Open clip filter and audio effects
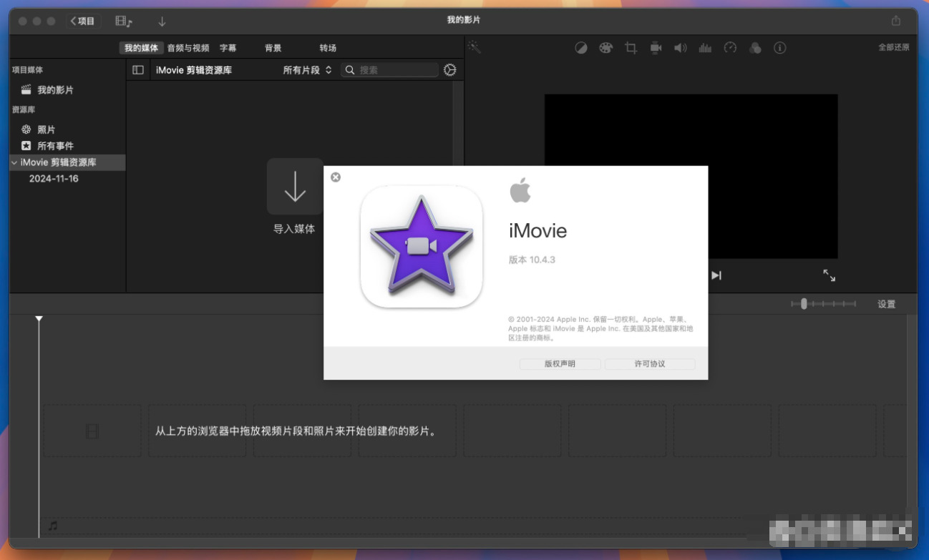Viewport: 929px width, 560px height. click(755, 48)
